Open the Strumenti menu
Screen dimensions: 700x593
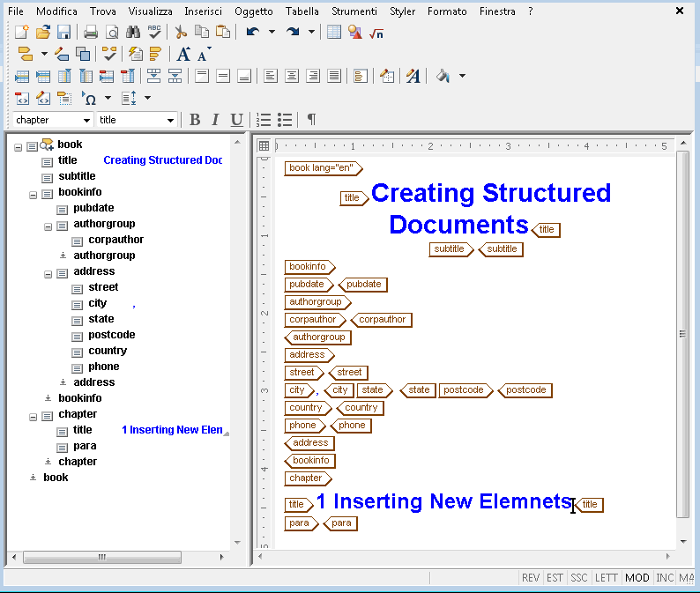pos(354,11)
